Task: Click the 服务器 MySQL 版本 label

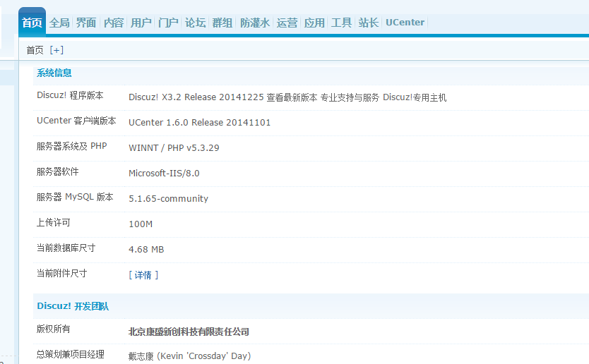Action: click(x=75, y=197)
